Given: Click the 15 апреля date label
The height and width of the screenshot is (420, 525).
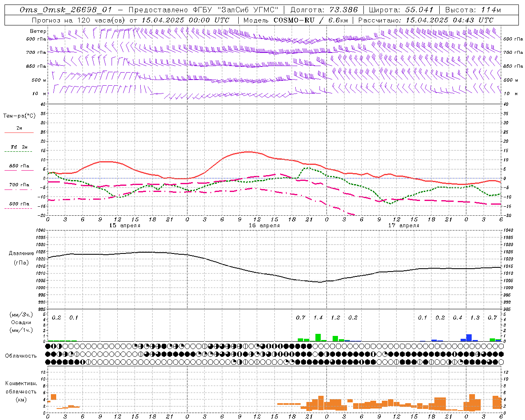Looking at the screenshot, I should [125, 226].
